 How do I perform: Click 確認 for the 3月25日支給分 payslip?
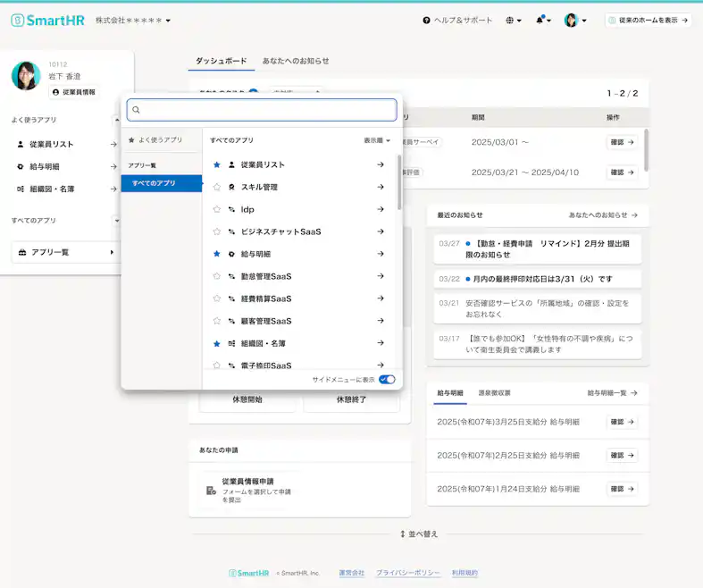622,422
